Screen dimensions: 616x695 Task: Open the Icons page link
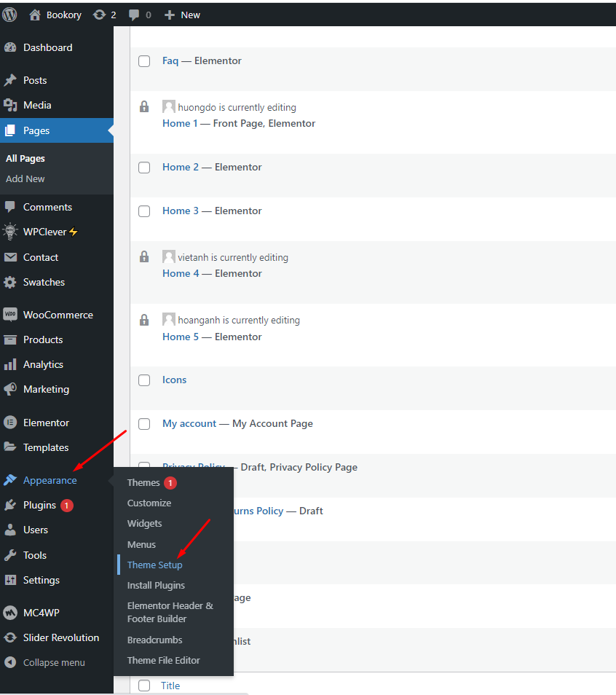pos(174,380)
